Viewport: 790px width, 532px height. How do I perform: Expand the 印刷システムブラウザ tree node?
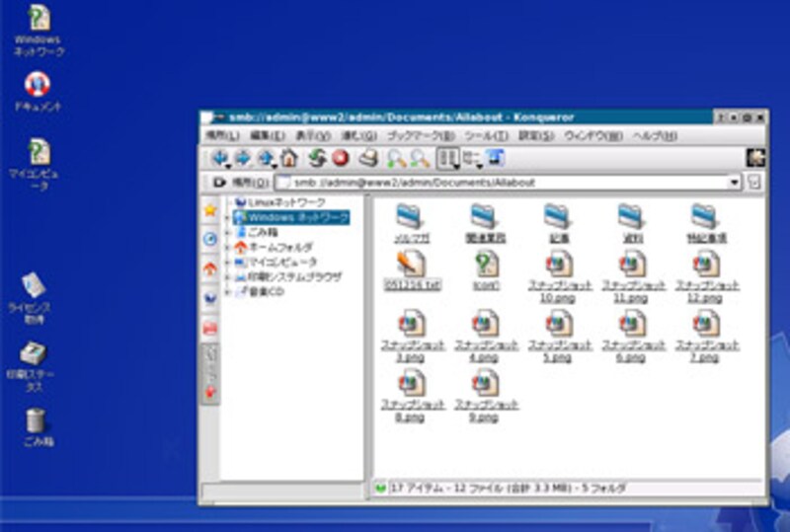point(227,277)
